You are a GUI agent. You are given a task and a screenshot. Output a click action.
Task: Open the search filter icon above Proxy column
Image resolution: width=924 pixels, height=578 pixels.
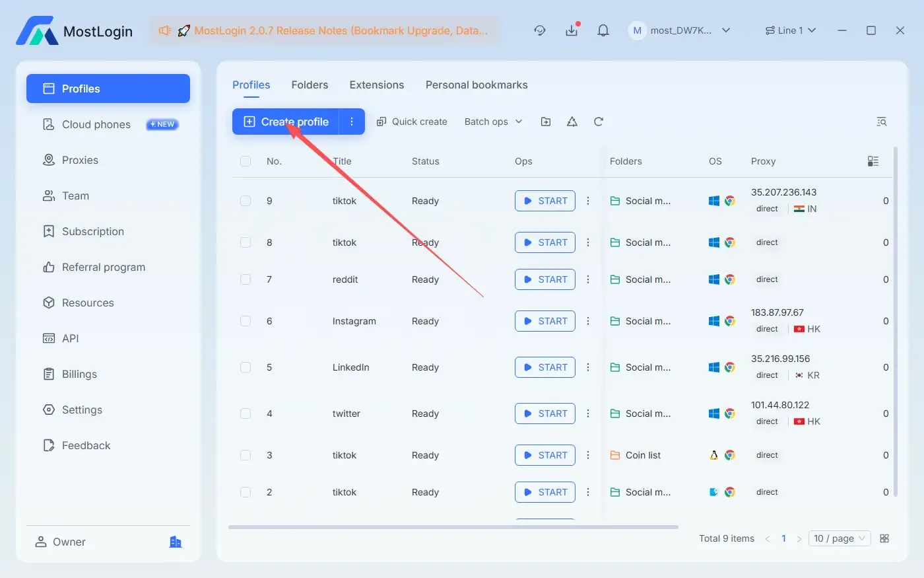pyautogui.click(x=882, y=121)
